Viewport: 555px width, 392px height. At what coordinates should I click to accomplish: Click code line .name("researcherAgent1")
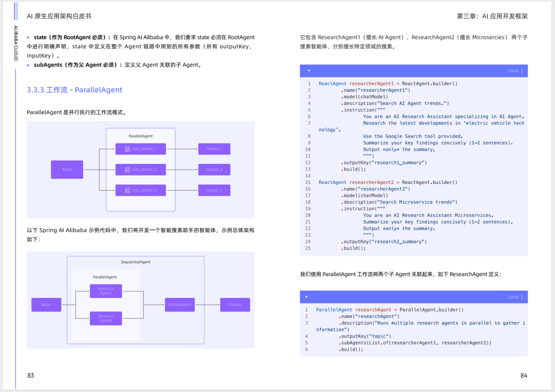(376, 90)
